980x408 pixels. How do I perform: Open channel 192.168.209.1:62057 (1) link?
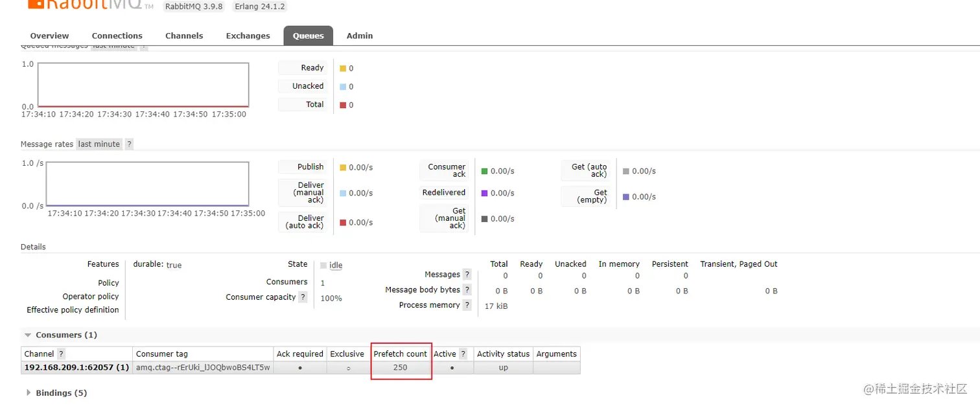pos(76,367)
